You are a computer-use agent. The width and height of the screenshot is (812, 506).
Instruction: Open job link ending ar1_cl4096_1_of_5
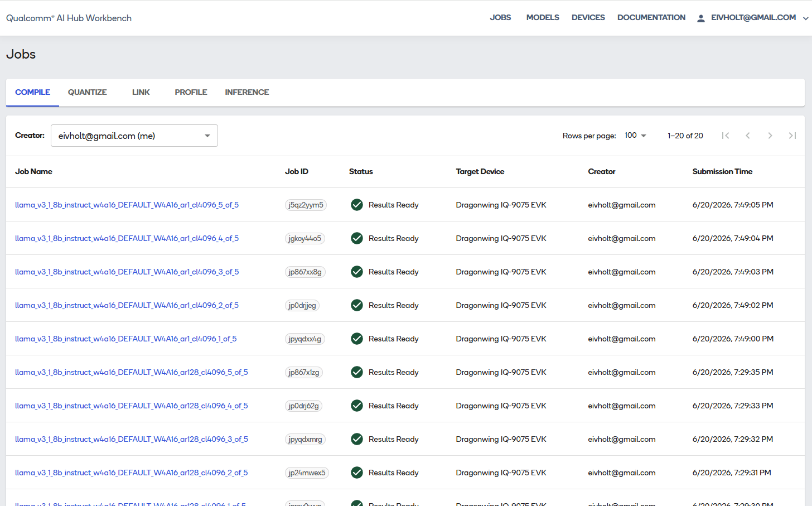(x=125, y=339)
